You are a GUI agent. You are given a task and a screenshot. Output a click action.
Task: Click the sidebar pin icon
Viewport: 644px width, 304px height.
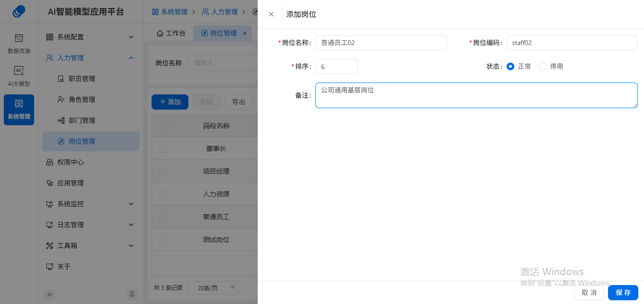point(132,295)
